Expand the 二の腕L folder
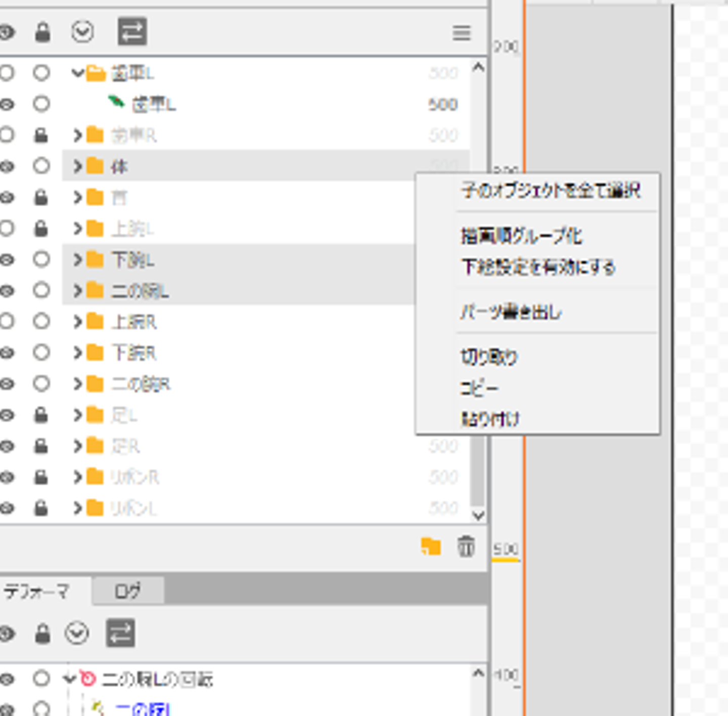This screenshot has width=728, height=716. pyautogui.click(x=77, y=291)
